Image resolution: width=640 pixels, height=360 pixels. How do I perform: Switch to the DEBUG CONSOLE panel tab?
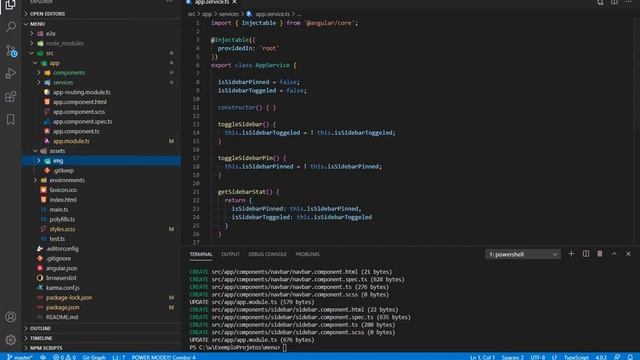267,254
